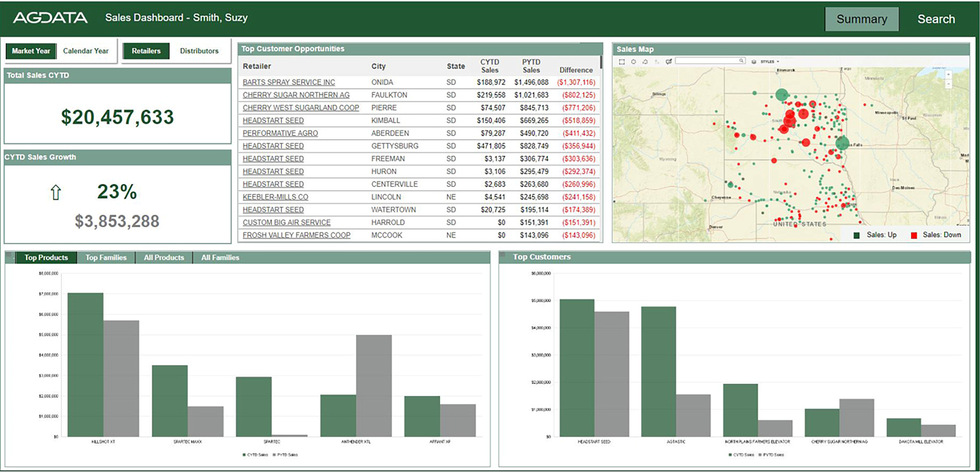980x473 pixels.
Task: Open the map layers icon
Action: click(x=754, y=62)
